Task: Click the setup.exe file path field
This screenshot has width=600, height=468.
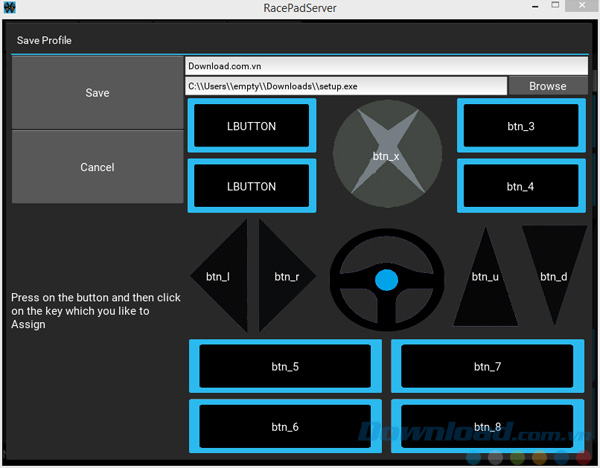Action: (346, 86)
